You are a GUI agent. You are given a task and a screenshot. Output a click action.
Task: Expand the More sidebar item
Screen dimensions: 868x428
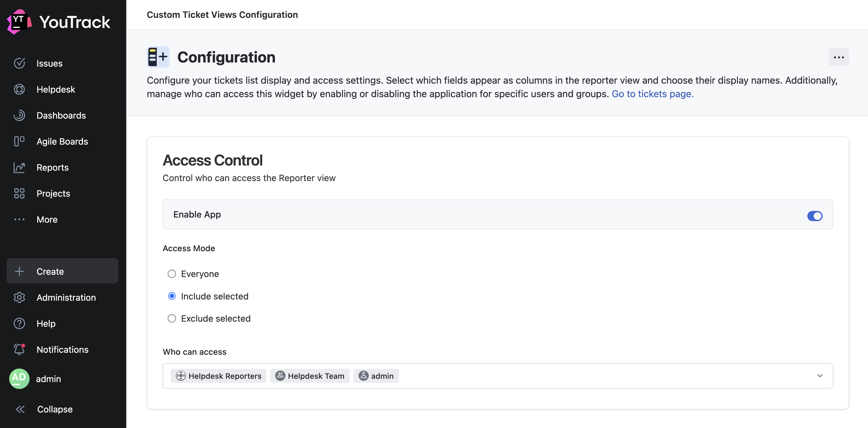(x=46, y=219)
